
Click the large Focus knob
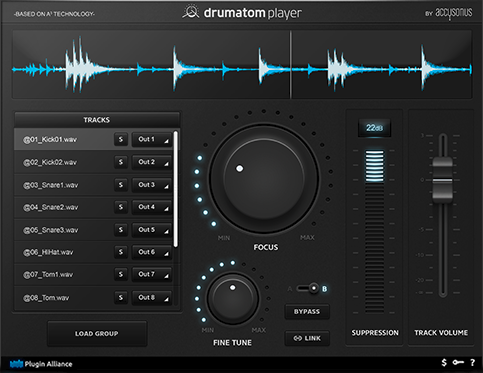pos(264,178)
